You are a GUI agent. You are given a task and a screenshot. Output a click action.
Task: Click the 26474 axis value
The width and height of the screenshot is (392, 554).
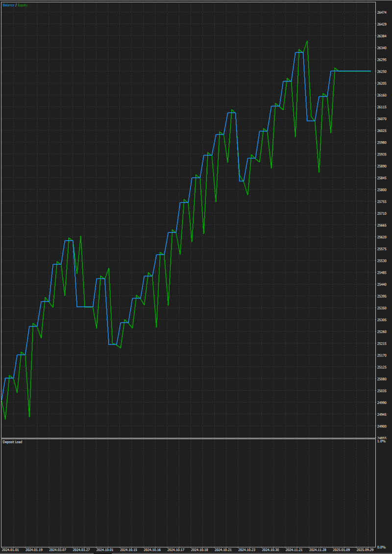pos(381,12)
